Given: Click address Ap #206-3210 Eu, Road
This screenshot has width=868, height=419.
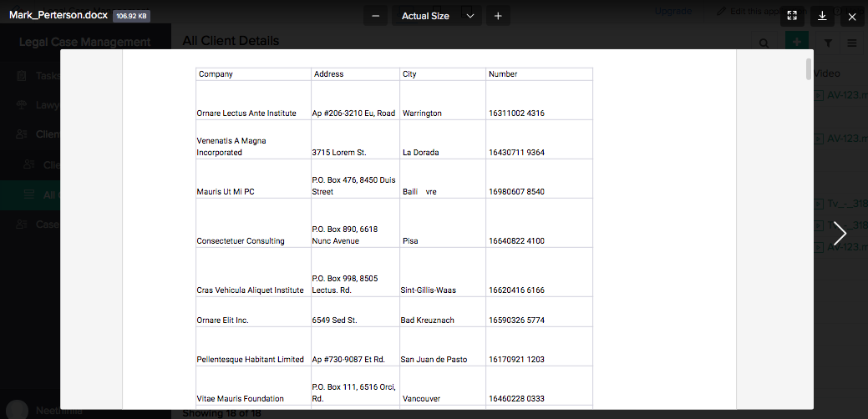Looking at the screenshot, I should (353, 114).
